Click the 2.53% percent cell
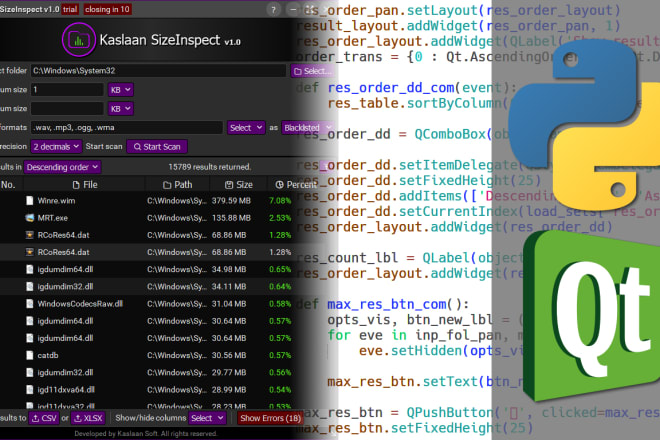The image size is (660, 440). pyautogui.click(x=280, y=218)
